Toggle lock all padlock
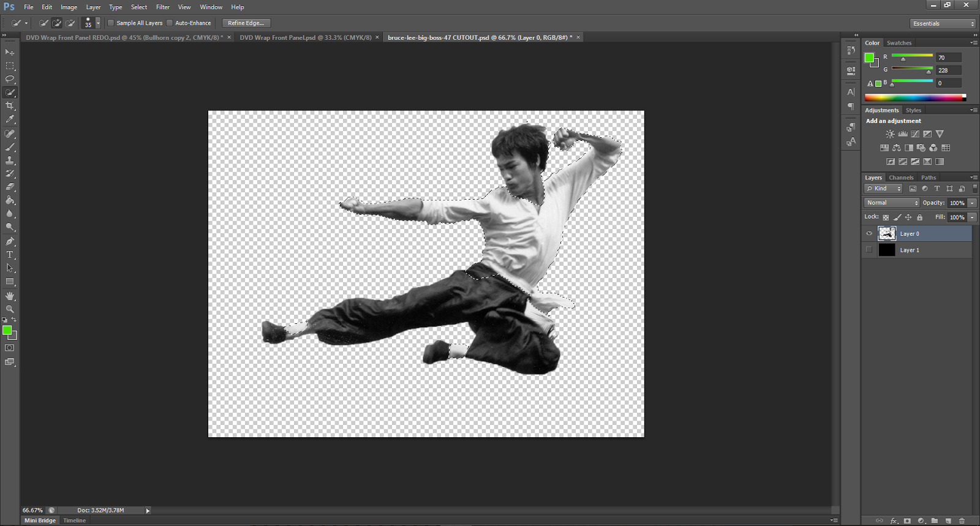980x526 pixels. click(919, 217)
